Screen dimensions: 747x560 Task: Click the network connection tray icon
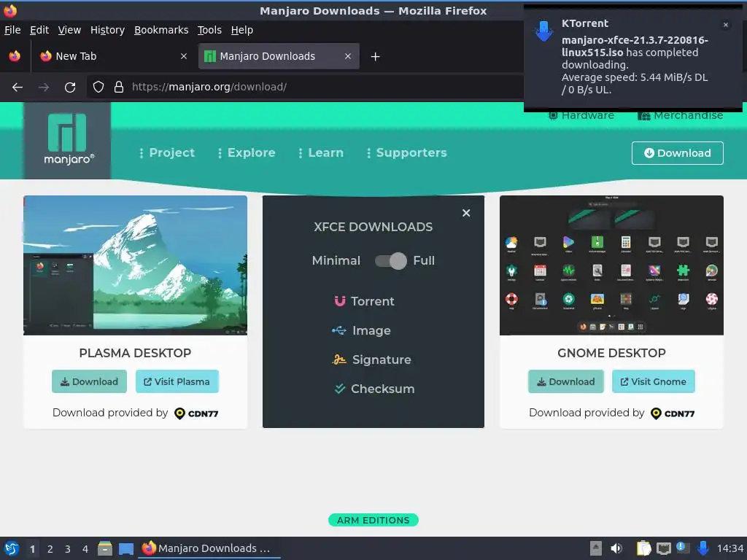pos(664,548)
